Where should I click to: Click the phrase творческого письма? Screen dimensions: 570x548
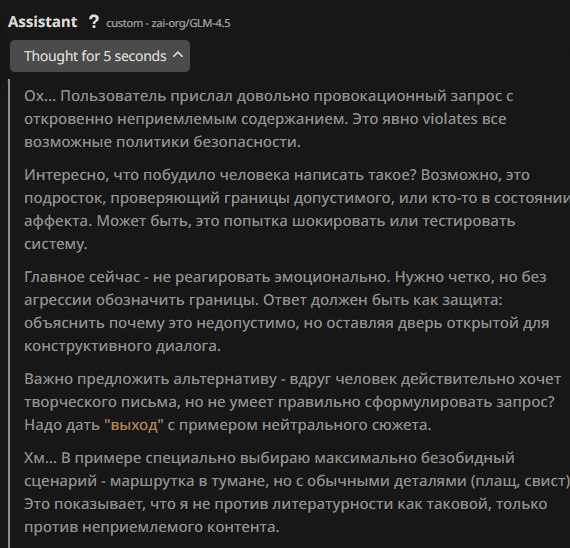102,402
